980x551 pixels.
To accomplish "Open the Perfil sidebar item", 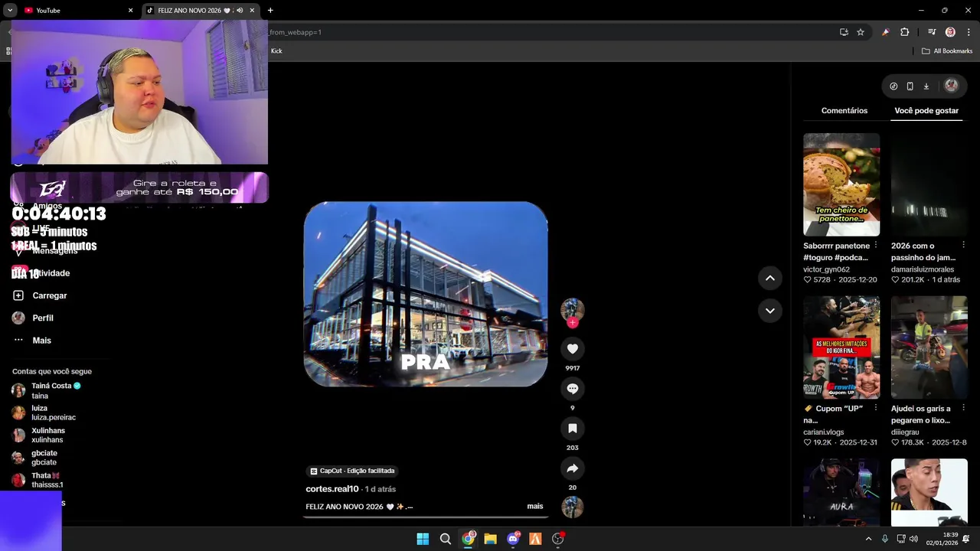I will click(x=34, y=318).
